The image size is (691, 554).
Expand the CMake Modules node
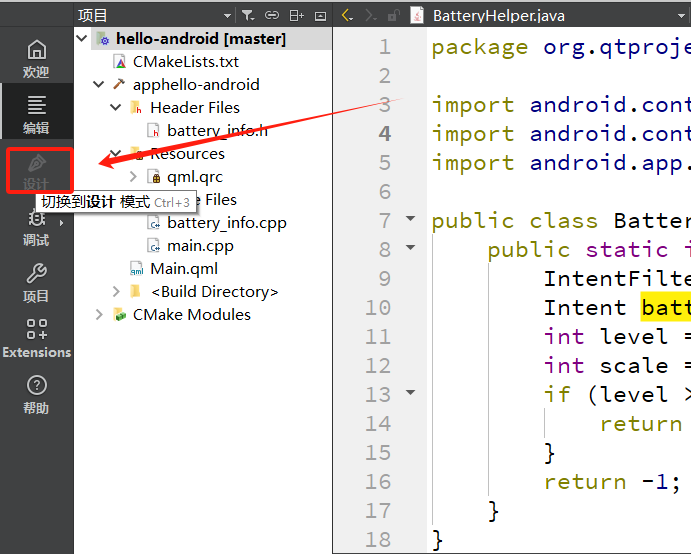coord(99,315)
